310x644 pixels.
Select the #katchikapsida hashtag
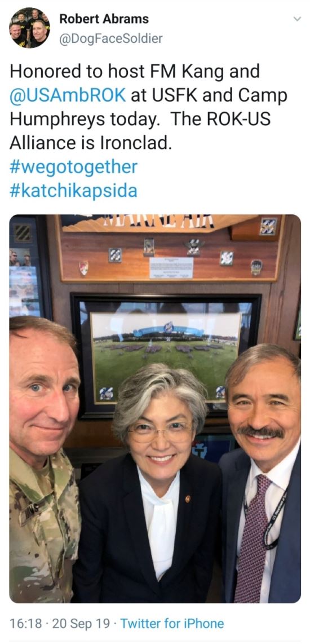[73, 191]
